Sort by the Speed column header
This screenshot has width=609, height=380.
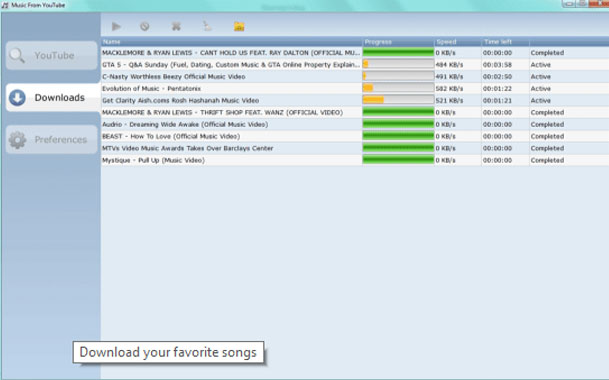pyautogui.click(x=458, y=42)
